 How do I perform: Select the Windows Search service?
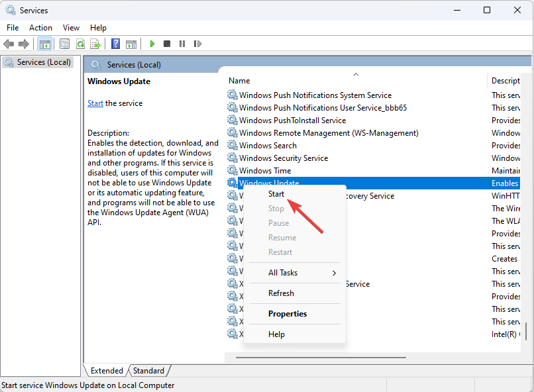click(268, 145)
